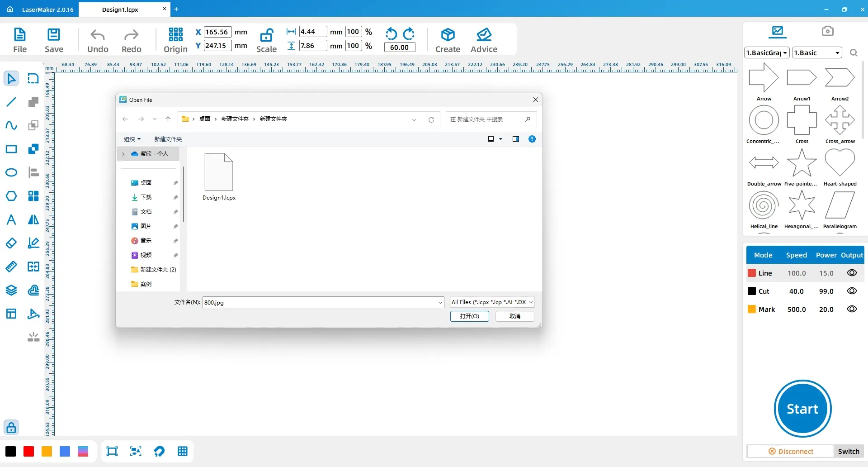
Task: Click the fit-to-frame view icon
Action: tap(112, 451)
